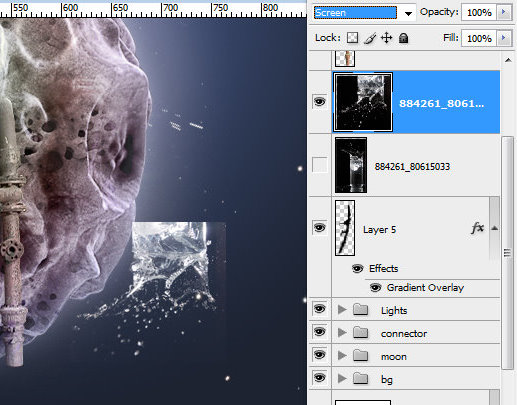Screen dimensions: 517x405
Task: Click the lock image pixels brush icon
Action: (370, 38)
